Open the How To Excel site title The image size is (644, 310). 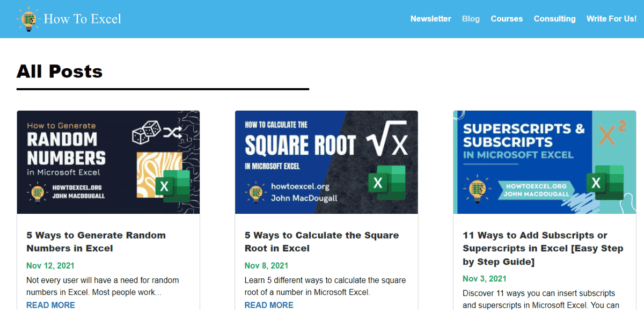click(82, 19)
